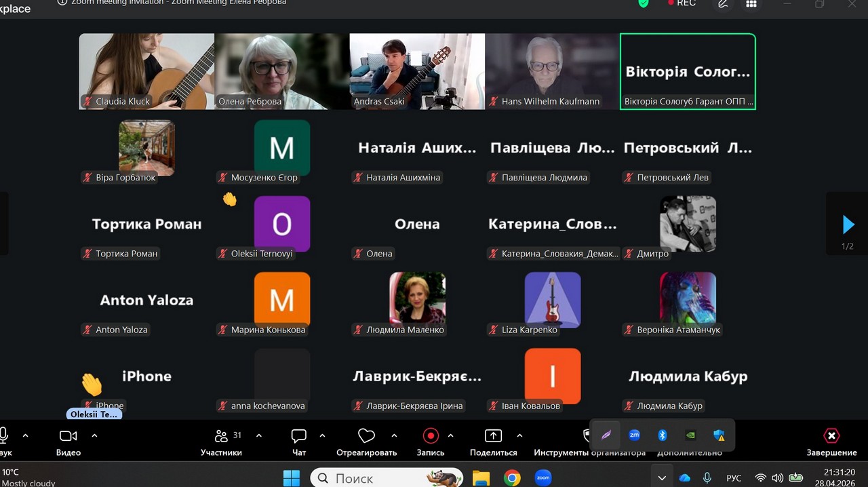The image size is (868, 487).
Task: Click the Поделиться share screen icon
Action: pyautogui.click(x=493, y=436)
